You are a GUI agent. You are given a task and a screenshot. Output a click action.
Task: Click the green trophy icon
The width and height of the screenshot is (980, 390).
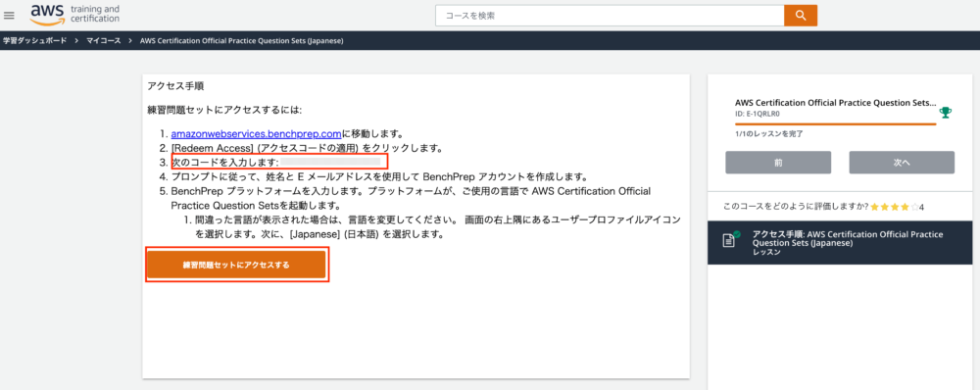pos(946,113)
